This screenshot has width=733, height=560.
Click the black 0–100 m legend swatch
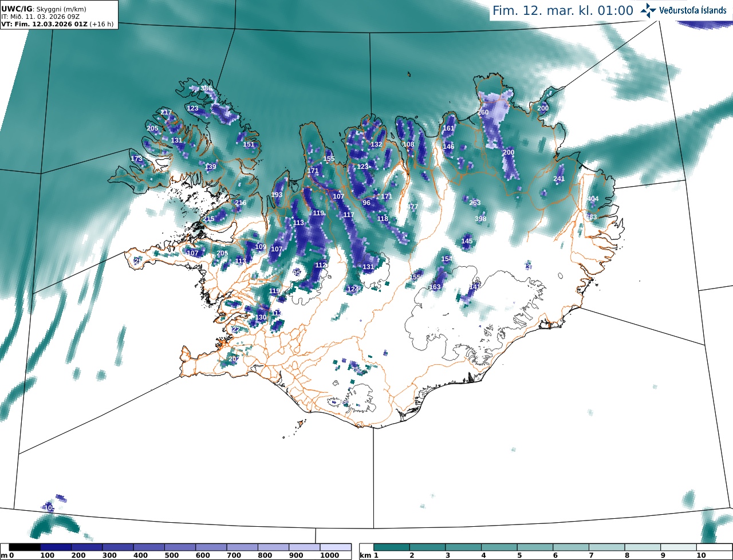pyautogui.click(x=25, y=547)
